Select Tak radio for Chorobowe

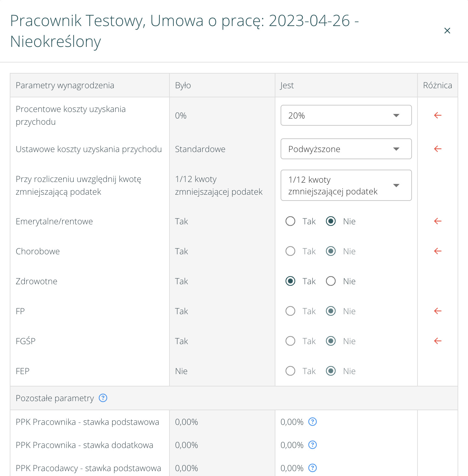pos(290,251)
